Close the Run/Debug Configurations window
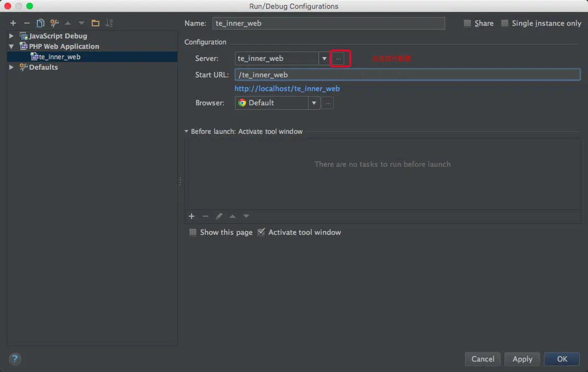The image size is (588, 372). pos(8,6)
